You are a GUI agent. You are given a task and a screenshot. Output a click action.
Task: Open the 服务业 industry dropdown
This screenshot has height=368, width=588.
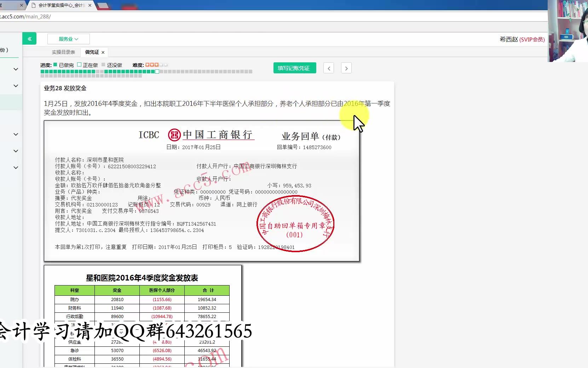[68, 39]
